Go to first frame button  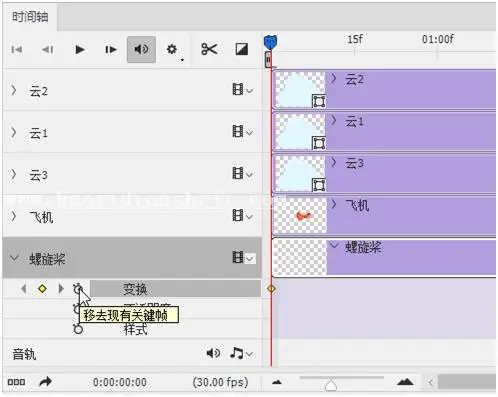pos(17,50)
